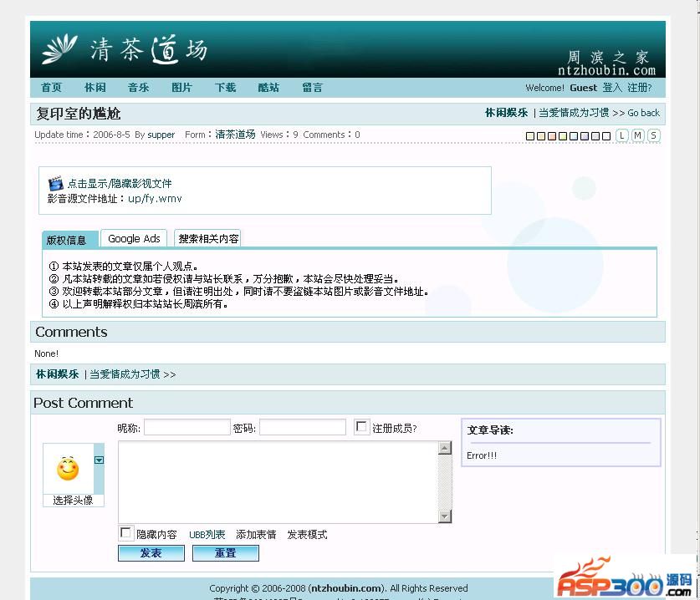The height and width of the screenshot is (600, 700).
Task: Open 酷站 in navigation bar
Action: click(268, 88)
